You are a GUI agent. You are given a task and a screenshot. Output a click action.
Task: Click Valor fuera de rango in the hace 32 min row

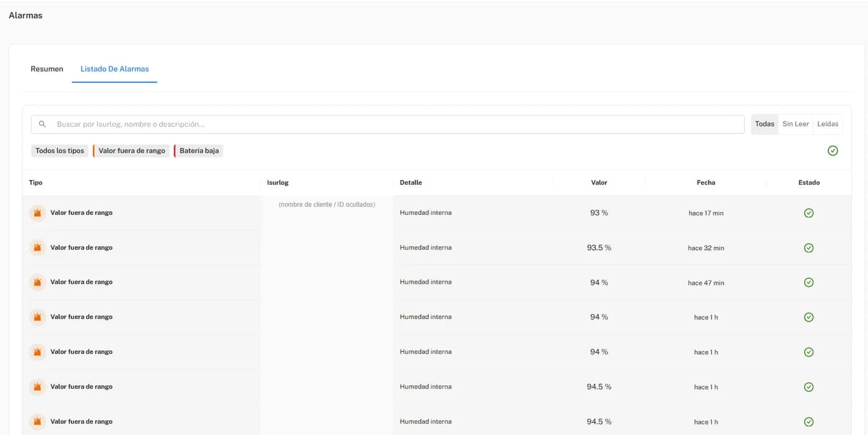click(81, 248)
